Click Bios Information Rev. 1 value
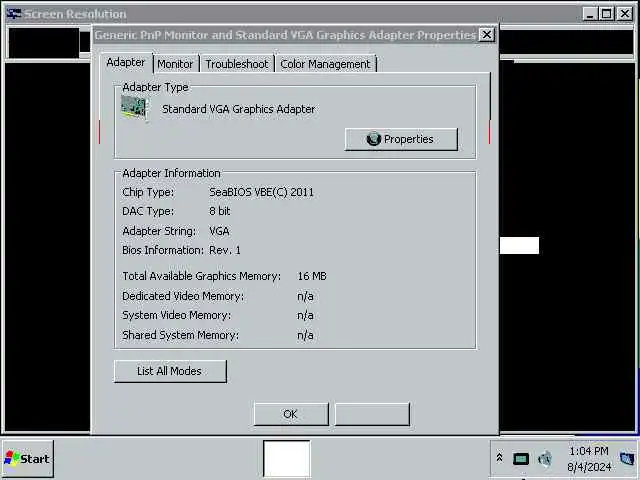Viewport: 640px width, 480px height. 225,250
